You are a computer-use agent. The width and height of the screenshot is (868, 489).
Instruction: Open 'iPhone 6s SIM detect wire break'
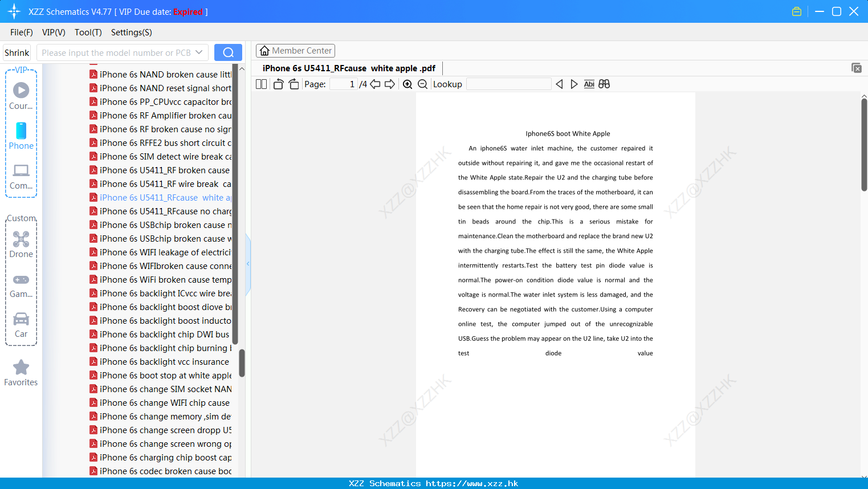[x=165, y=156]
